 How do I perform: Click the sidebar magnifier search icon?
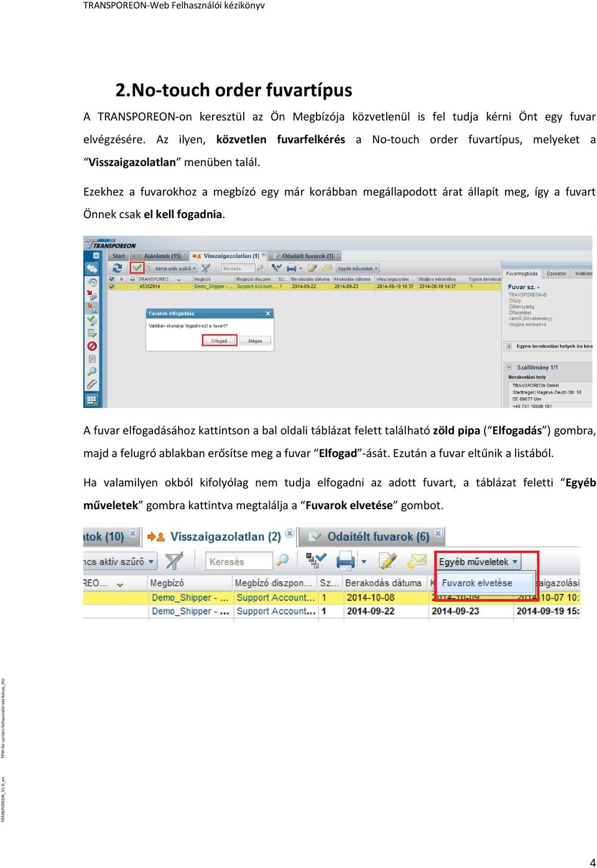(x=92, y=371)
